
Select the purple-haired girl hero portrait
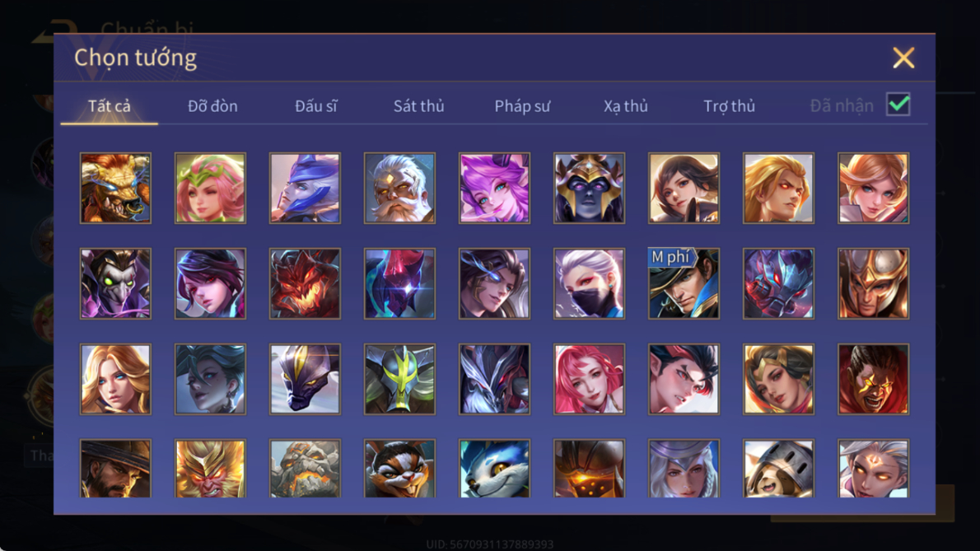[494, 188]
